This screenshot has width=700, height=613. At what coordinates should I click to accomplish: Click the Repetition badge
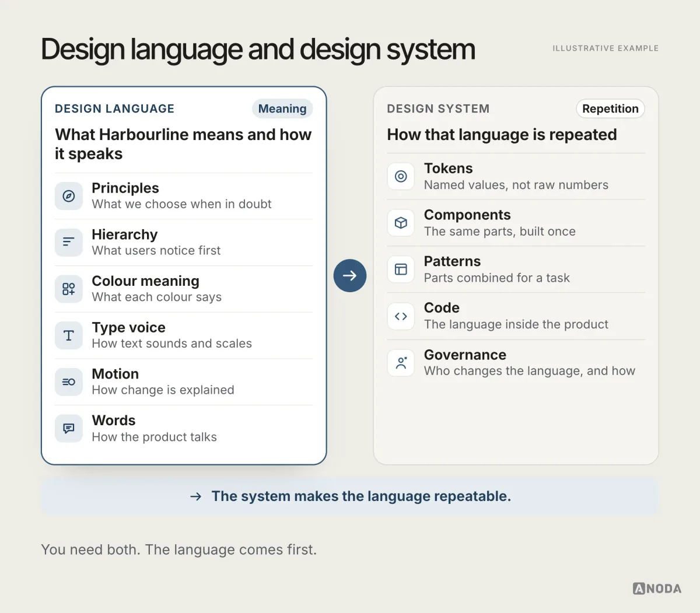point(610,108)
